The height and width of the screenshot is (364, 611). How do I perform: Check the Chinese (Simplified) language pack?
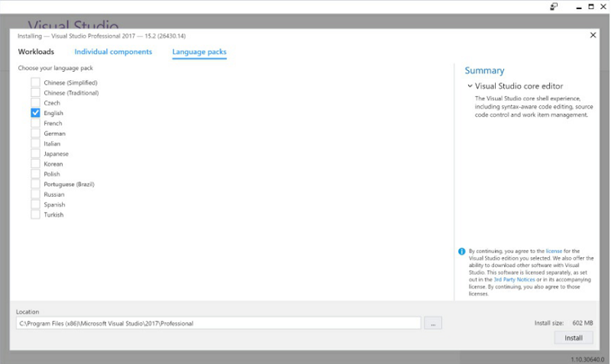tap(35, 82)
